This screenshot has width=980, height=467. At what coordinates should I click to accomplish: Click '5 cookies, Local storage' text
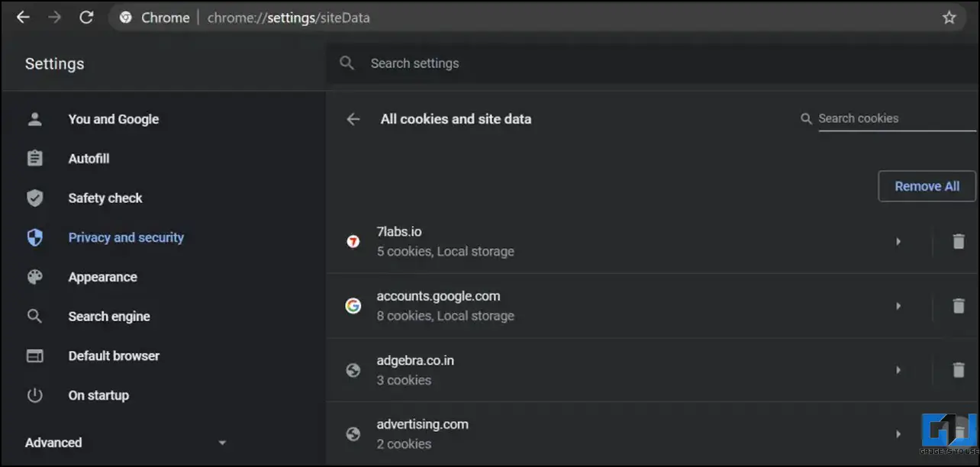coord(445,252)
